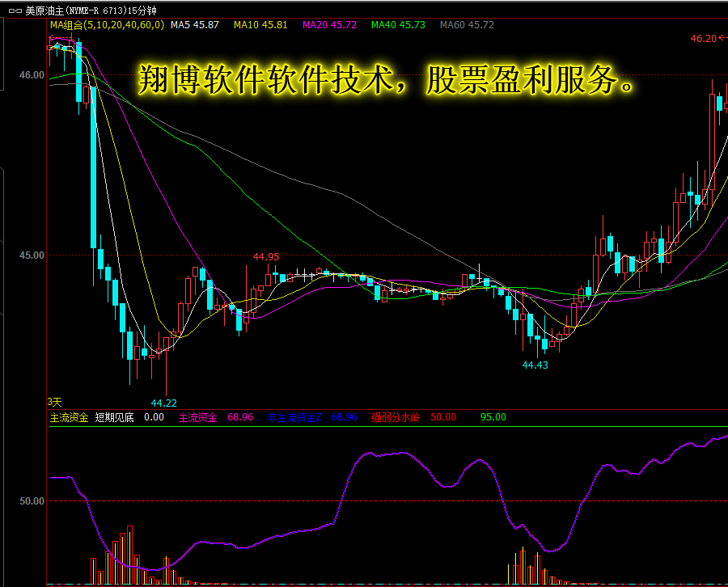This screenshot has height=587, width=728.
Task: Open the MA组合(5,10,20,40,60,0) indicator settings
Action: [x=108, y=25]
